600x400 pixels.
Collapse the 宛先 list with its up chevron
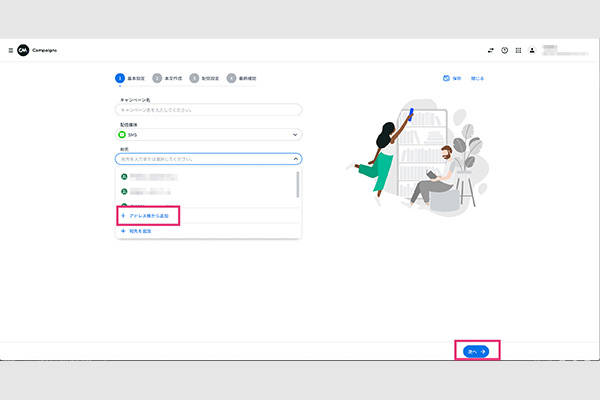296,159
